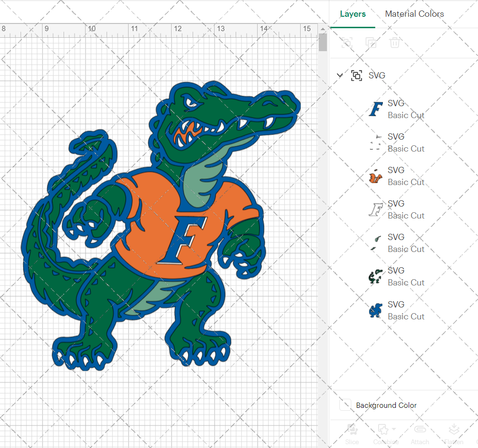
Task: Click the Duplicate layer icon
Action: click(x=371, y=43)
